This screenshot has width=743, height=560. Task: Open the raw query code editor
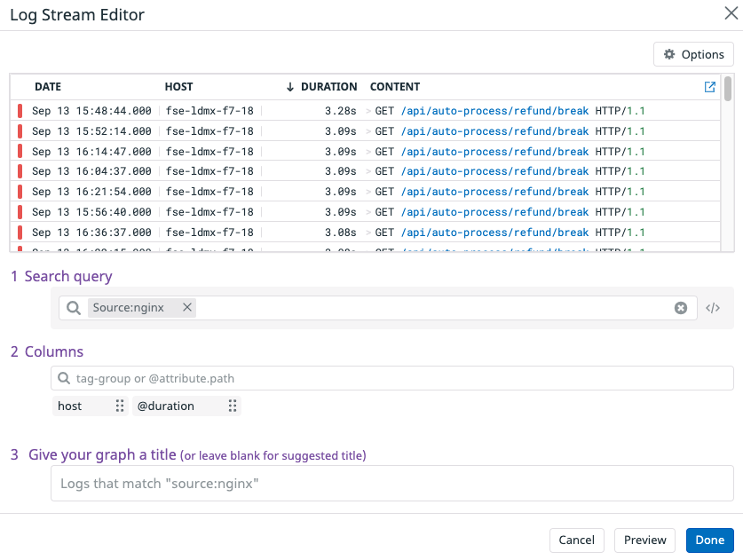711,307
